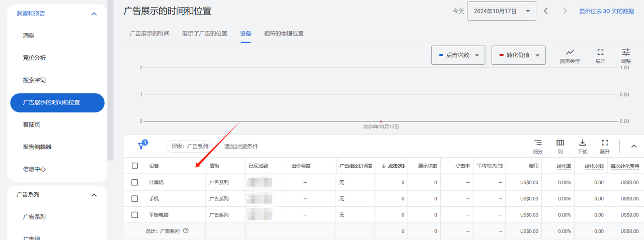The width and height of the screenshot is (644, 240).
Task: Open the filter icon with badge 1
Action: point(142,145)
